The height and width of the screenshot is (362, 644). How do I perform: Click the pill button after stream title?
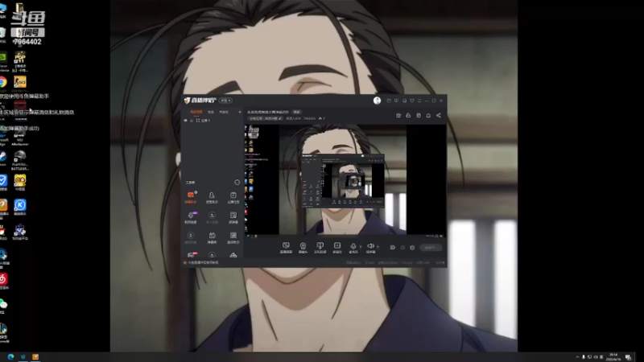coord(296,112)
